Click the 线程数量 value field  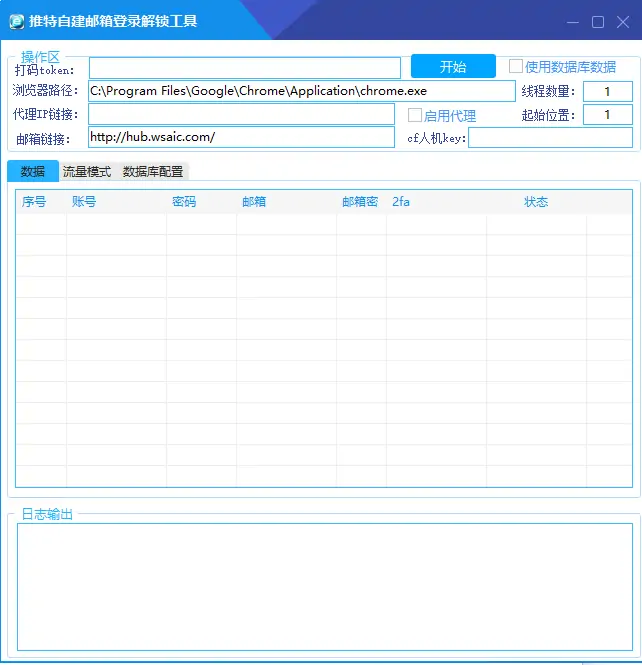click(608, 91)
